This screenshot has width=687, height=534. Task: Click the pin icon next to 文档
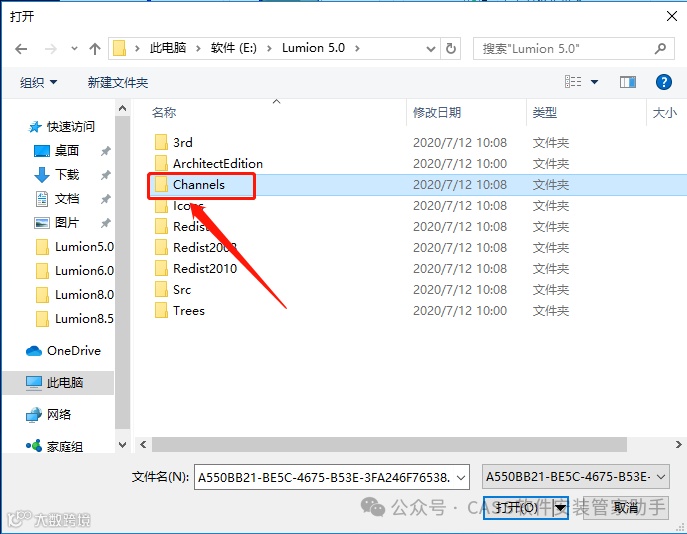tap(105, 199)
